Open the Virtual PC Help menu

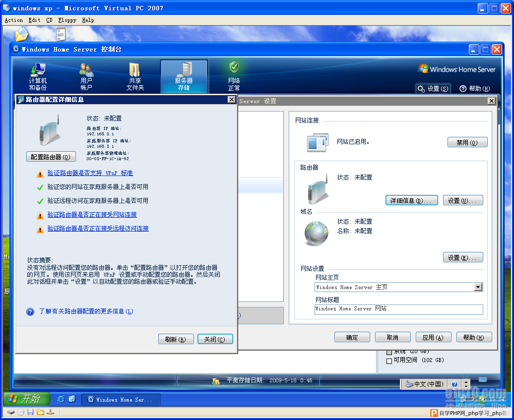[88, 20]
